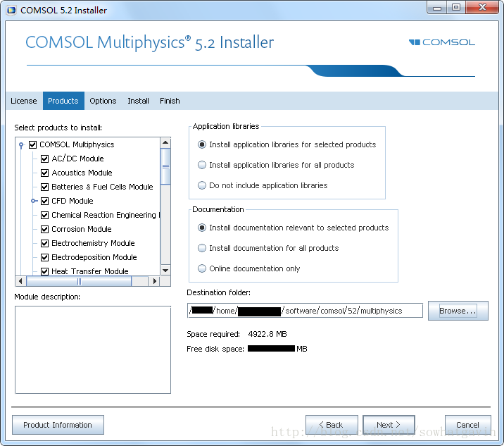Image resolution: width=504 pixels, height=446 pixels.
Task: Click Browse to choose destination folder
Action: [x=458, y=311]
